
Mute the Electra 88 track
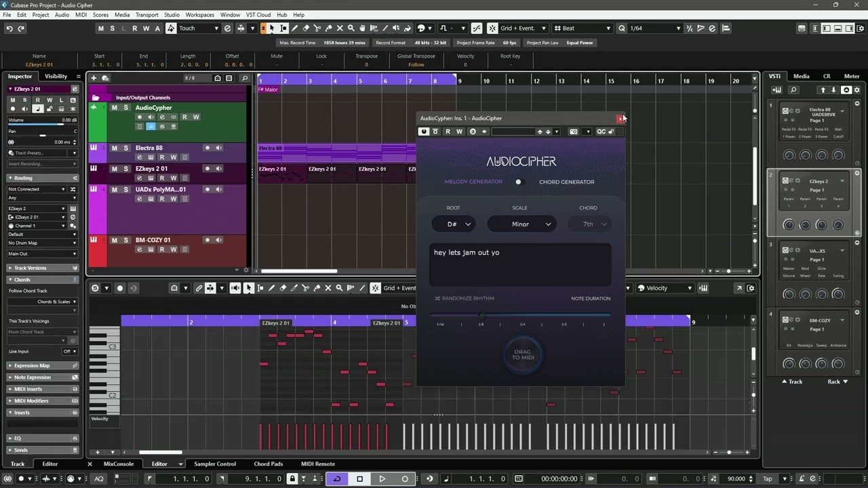114,148
